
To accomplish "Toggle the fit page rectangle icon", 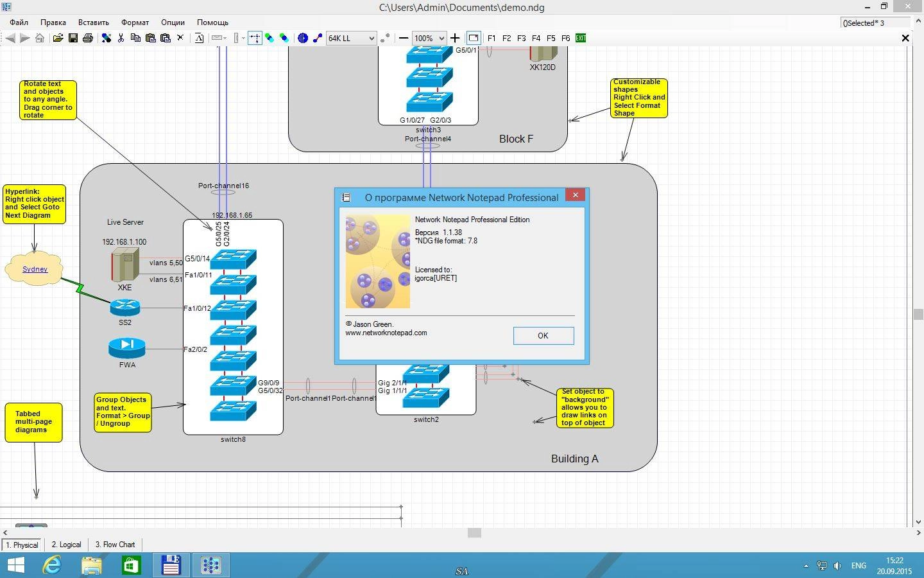I will (473, 39).
